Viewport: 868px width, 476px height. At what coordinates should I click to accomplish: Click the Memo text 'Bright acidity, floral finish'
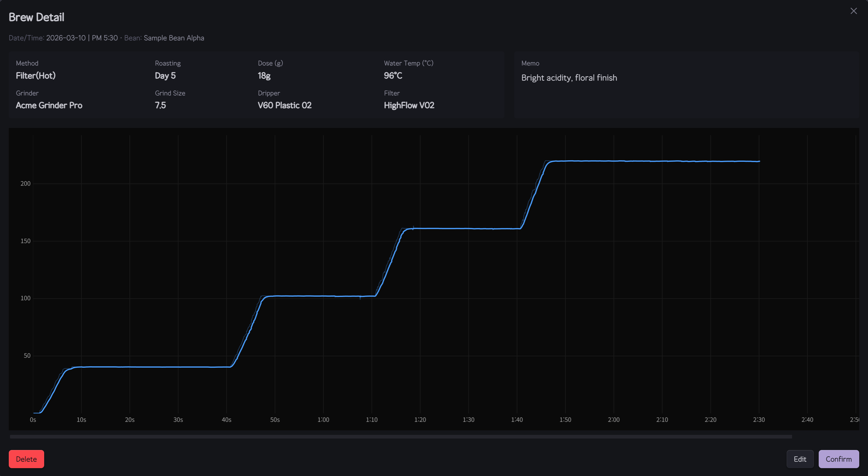(569, 78)
